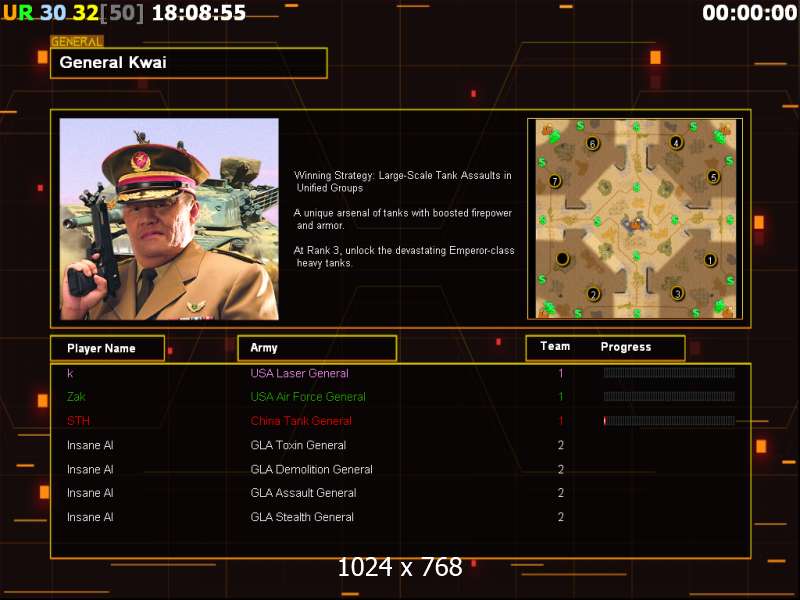The image size is (800, 600).
Task: Click team number in the STH row
Action: (x=561, y=421)
